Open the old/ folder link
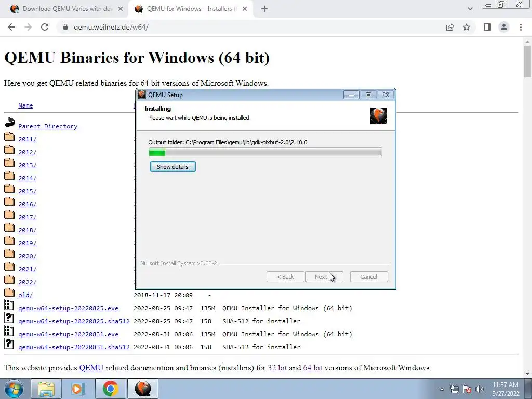The width and height of the screenshot is (532, 399). [25, 295]
